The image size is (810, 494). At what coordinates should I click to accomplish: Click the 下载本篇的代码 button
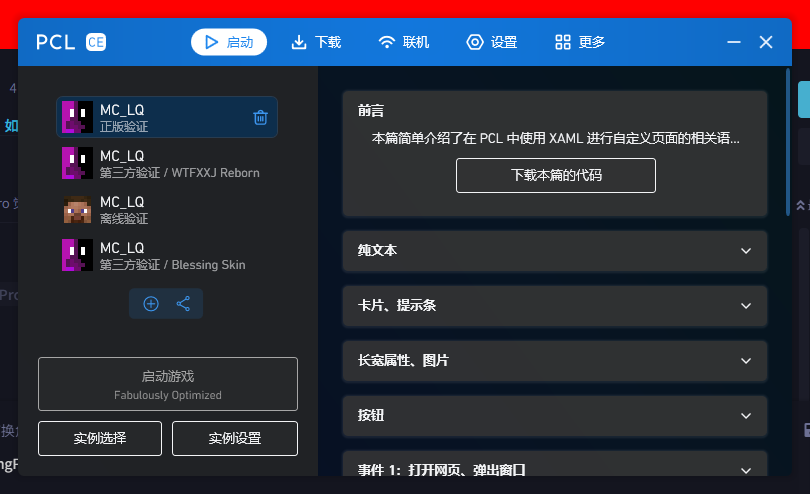point(556,175)
